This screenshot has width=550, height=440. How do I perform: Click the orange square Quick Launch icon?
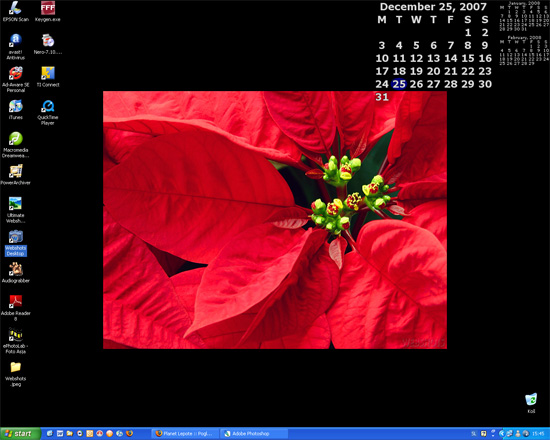pos(89,433)
